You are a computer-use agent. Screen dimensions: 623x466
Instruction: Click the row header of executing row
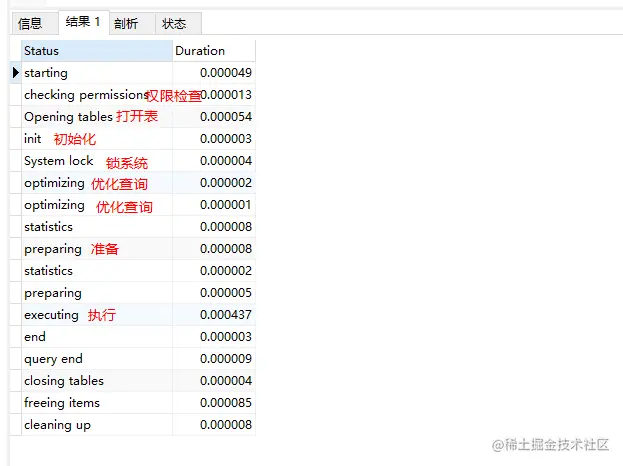point(15,315)
